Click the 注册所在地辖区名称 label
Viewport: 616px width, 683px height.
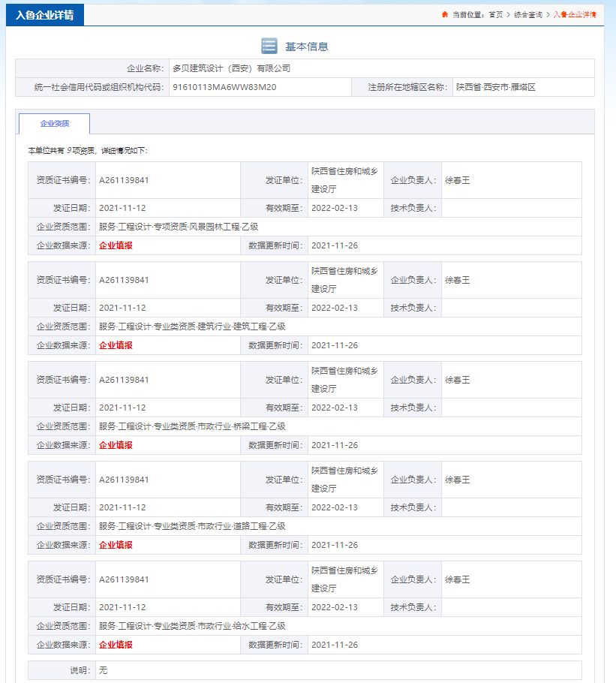coord(407,87)
